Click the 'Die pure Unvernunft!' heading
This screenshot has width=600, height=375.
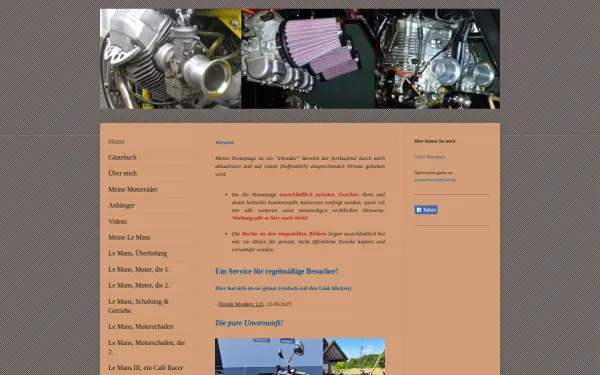pos(249,323)
